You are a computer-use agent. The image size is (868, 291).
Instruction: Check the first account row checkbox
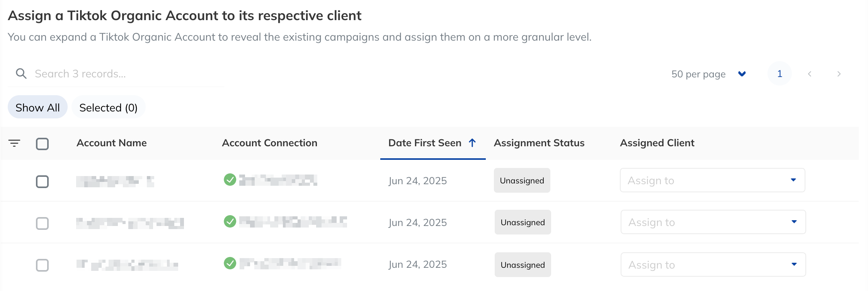(42, 181)
